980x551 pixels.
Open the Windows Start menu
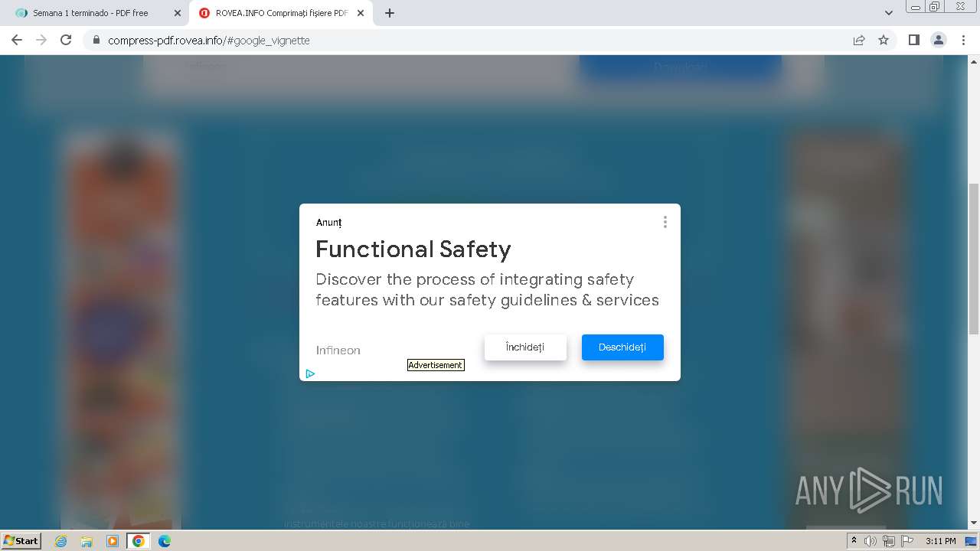[21, 540]
